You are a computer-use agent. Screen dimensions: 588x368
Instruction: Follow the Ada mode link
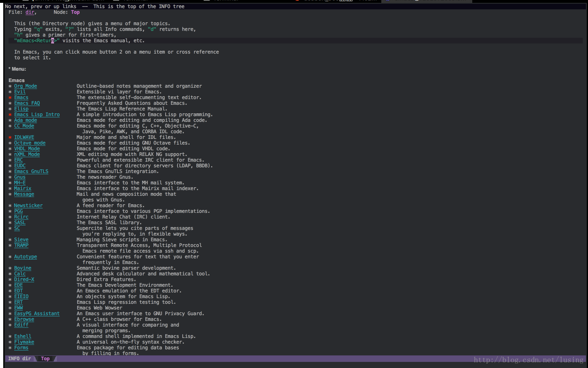(x=26, y=120)
